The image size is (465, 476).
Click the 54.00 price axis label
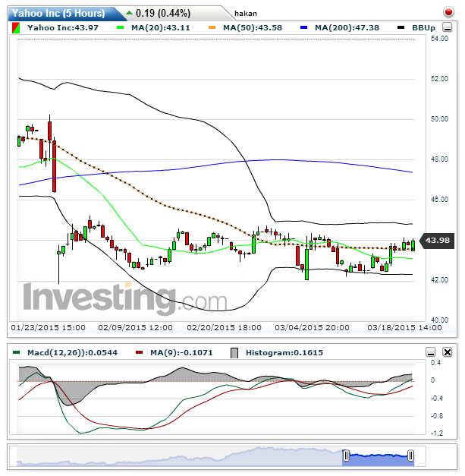coord(439,39)
